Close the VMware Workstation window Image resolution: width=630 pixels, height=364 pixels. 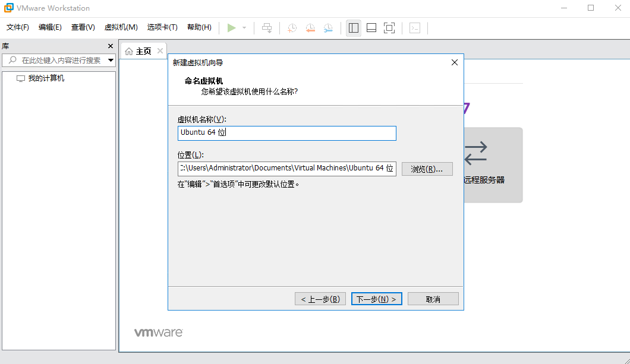click(618, 8)
